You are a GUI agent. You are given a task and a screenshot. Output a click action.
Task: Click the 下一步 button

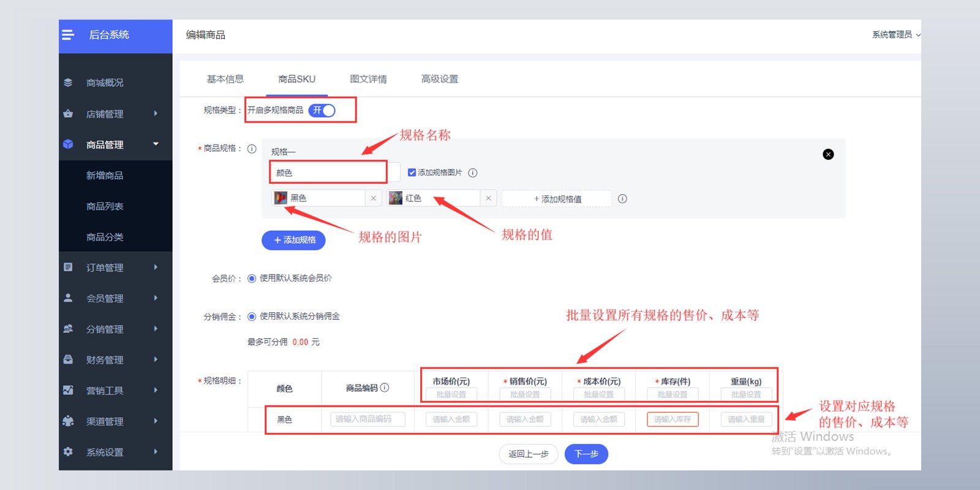(x=586, y=454)
